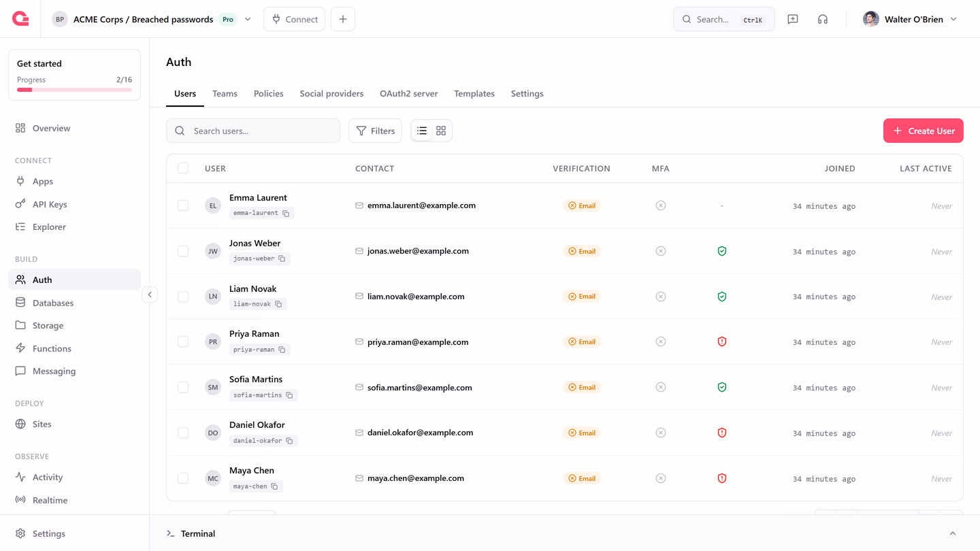Focus the Search users input field
The width and height of the screenshot is (980, 551).
coord(253,131)
